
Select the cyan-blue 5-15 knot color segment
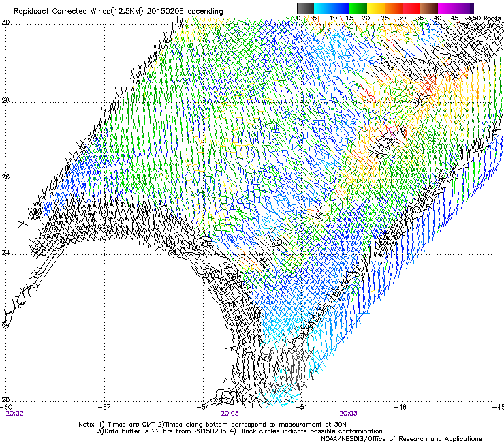coord(332,8)
